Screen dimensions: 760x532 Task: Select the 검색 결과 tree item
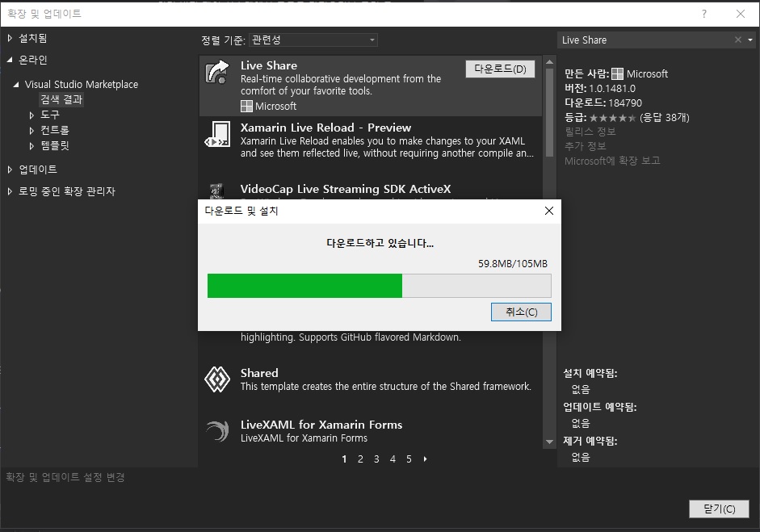coord(61,99)
